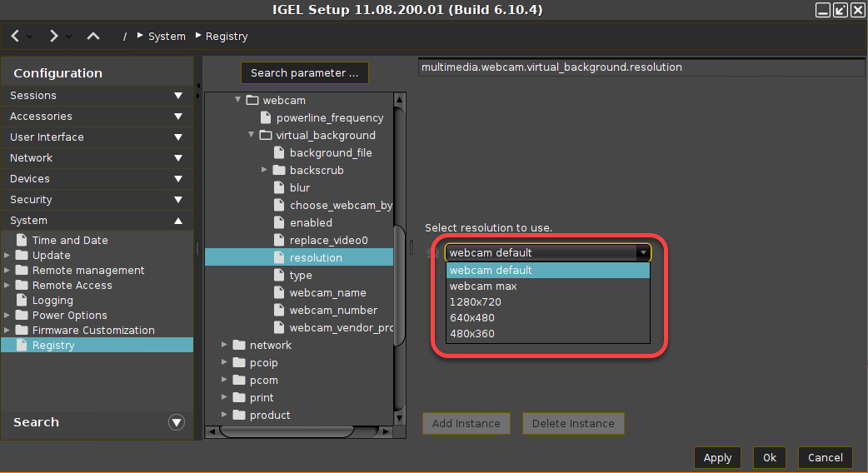868x473 pixels.
Task: Pick the 640x480 resolution option
Action: tap(471, 318)
